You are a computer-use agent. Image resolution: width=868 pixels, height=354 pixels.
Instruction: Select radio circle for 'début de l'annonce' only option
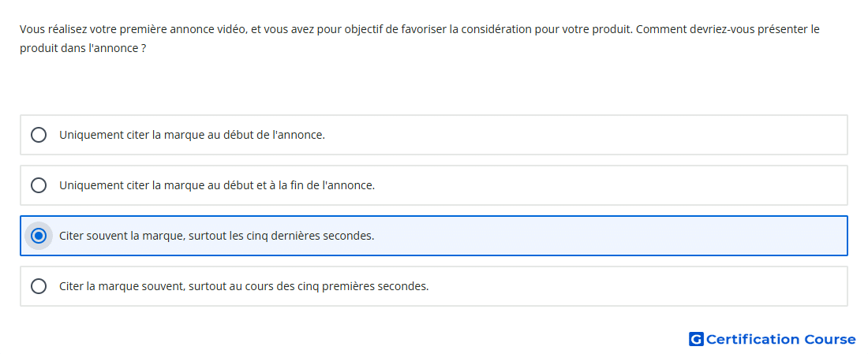coord(38,135)
